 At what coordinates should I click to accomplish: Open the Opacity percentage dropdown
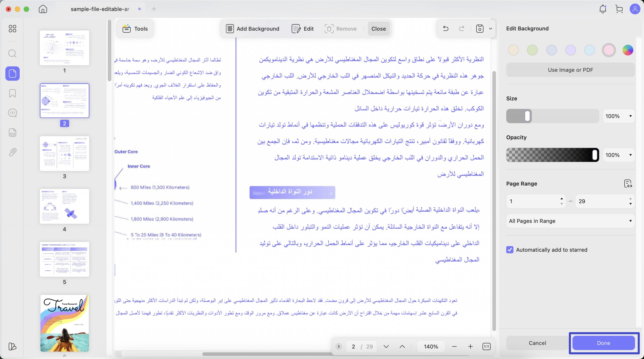click(x=619, y=155)
